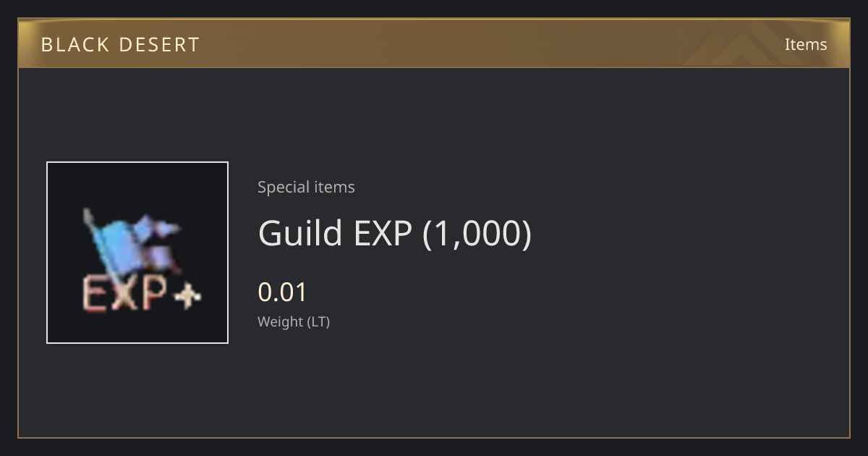Viewport: 868px width, 456px height.
Task: Click the LT unit in weight label
Action: [x=318, y=321]
